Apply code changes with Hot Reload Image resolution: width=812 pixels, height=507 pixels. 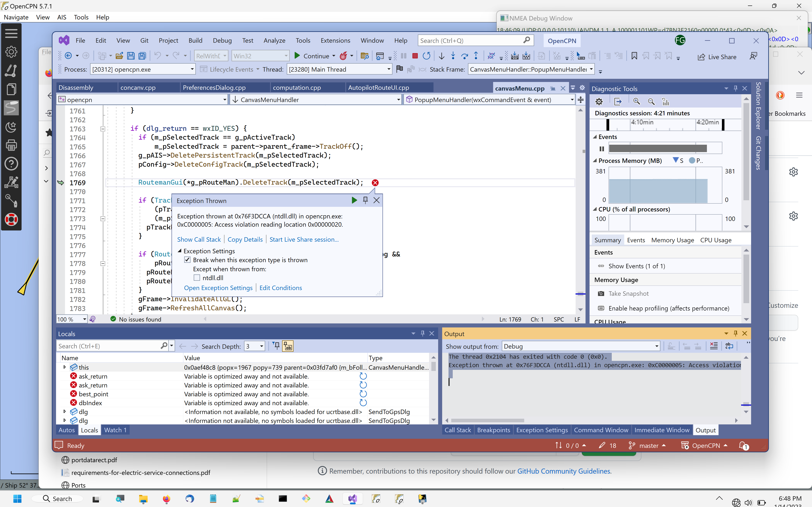click(x=344, y=56)
